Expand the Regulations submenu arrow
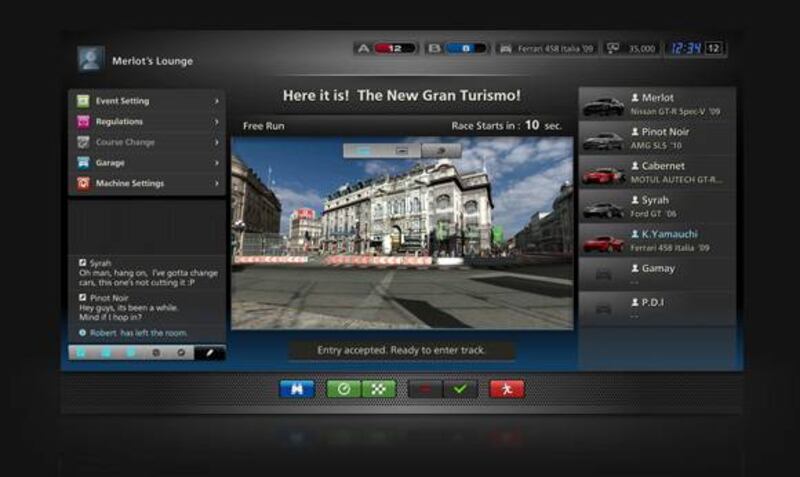 [x=216, y=122]
